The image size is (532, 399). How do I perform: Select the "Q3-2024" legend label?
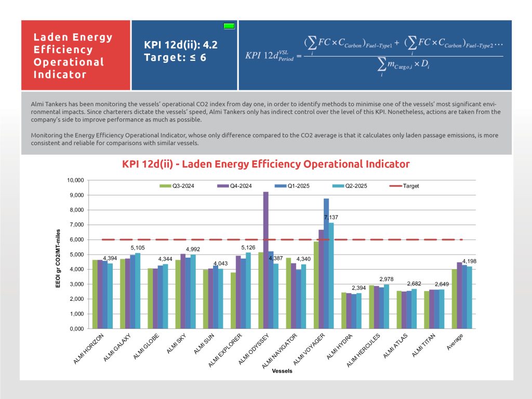[x=183, y=186]
